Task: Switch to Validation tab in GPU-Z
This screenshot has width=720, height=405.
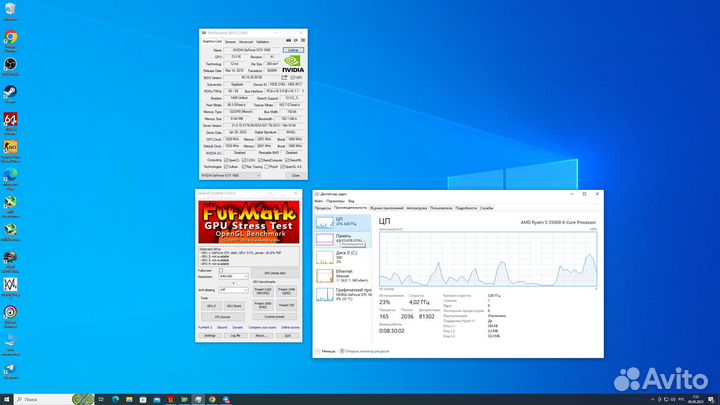Action: (263, 42)
